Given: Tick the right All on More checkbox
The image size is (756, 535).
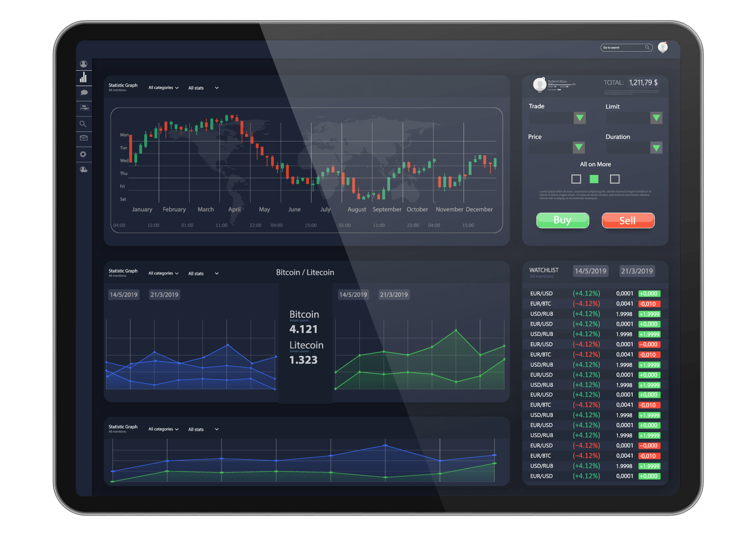Looking at the screenshot, I should pos(615,179).
